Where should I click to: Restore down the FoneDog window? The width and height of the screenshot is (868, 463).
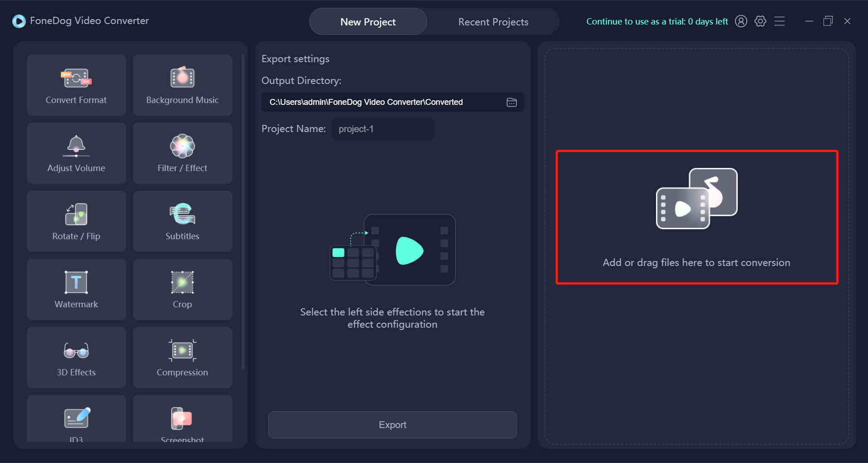(828, 21)
